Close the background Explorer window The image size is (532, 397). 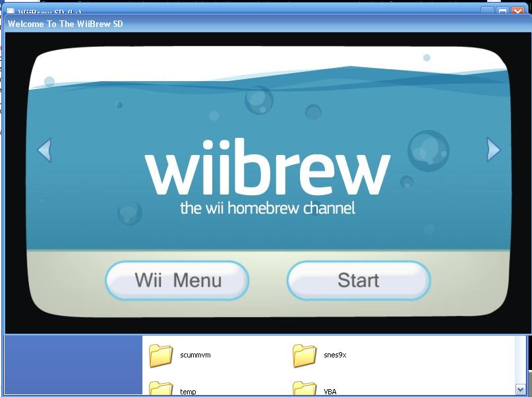coord(518,11)
